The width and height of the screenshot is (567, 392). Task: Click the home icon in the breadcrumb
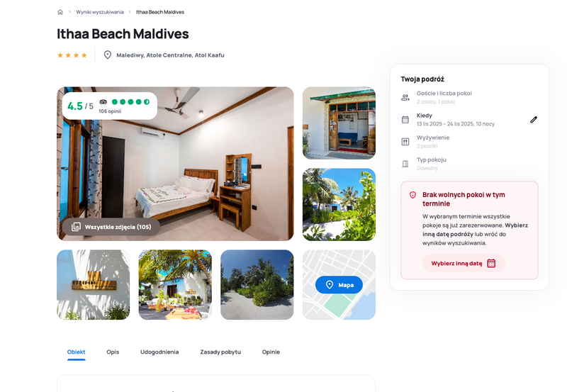tap(60, 12)
